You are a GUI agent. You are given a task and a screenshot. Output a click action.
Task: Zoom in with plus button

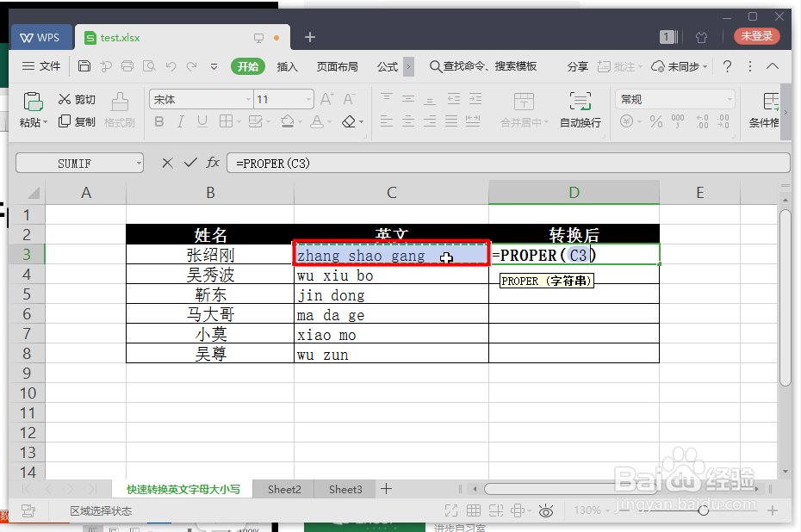773,510
